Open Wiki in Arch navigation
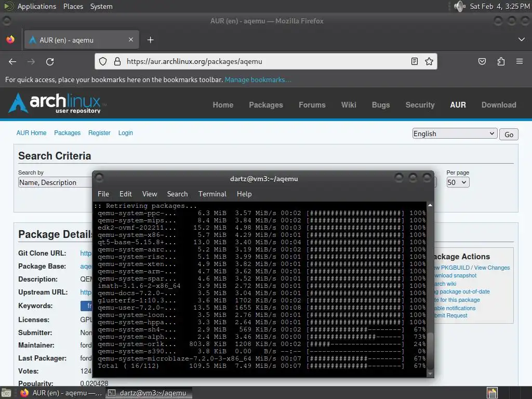Image resolution: width=532 pixels, height=399 pixels. [349, 105]
